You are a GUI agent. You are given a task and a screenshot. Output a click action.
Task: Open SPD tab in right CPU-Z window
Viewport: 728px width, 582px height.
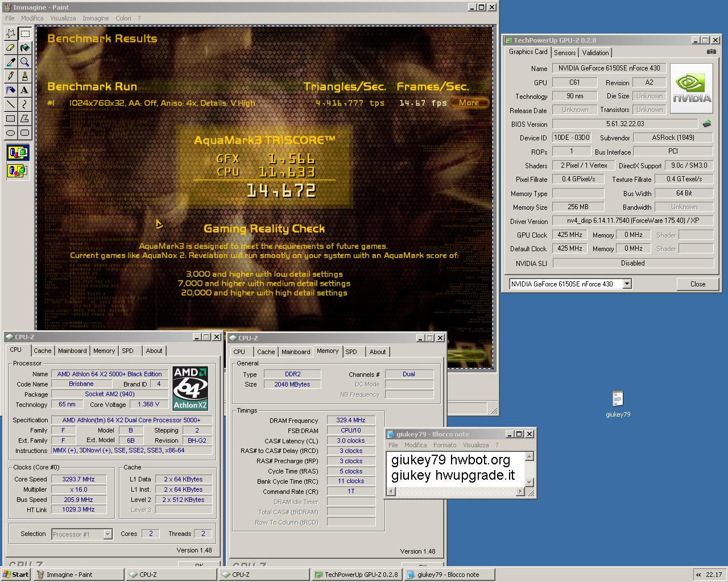tap(351, 352)
